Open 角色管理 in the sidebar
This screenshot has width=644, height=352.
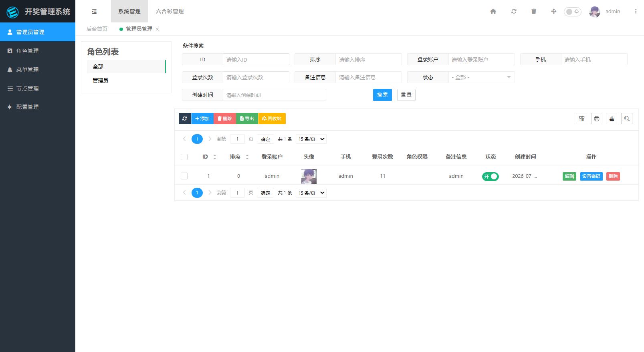click(x=38, y=51)
